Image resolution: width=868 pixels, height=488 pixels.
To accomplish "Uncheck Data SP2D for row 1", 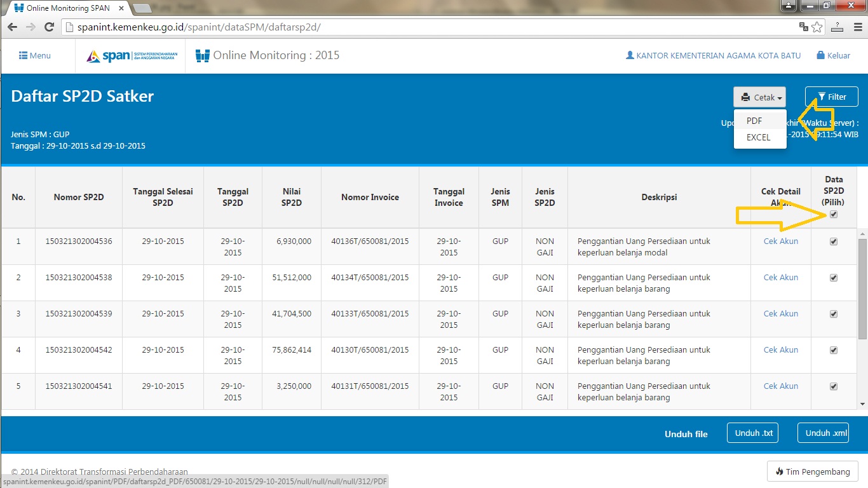I will coord(833,241).
